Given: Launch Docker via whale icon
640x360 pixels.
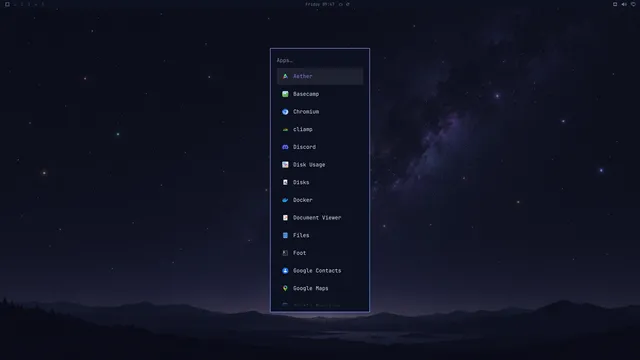Looking at the screenshot, I should coord(285,200).
